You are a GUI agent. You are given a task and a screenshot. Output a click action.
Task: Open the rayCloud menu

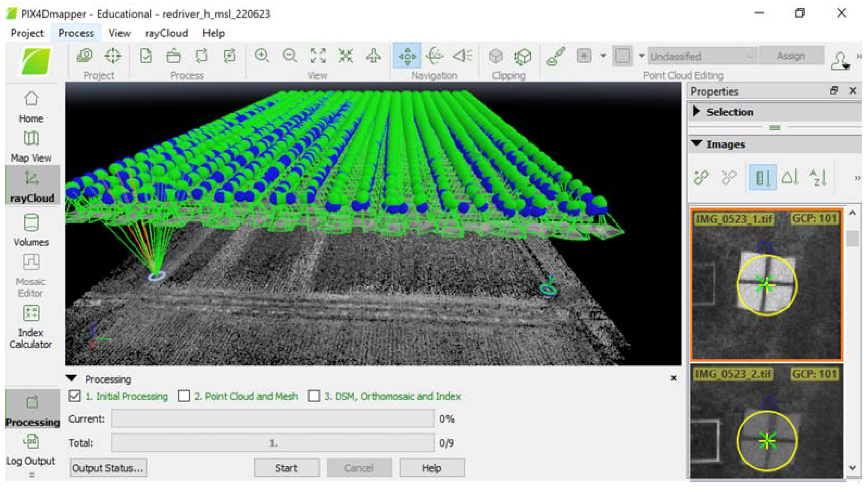(x=166, y=33)
